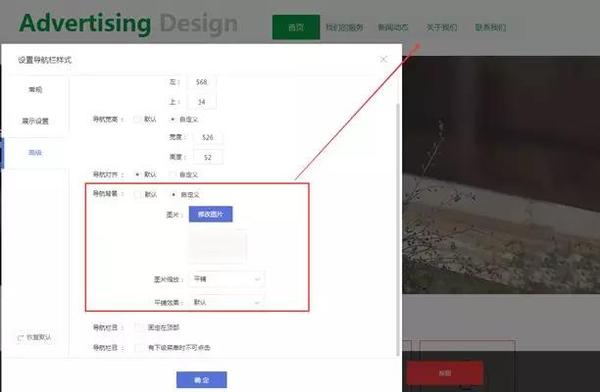The width and height of the screenshot is (600, 392).
Task: Enable the 固定在顶部 checkbox
Action: [139, 327]
